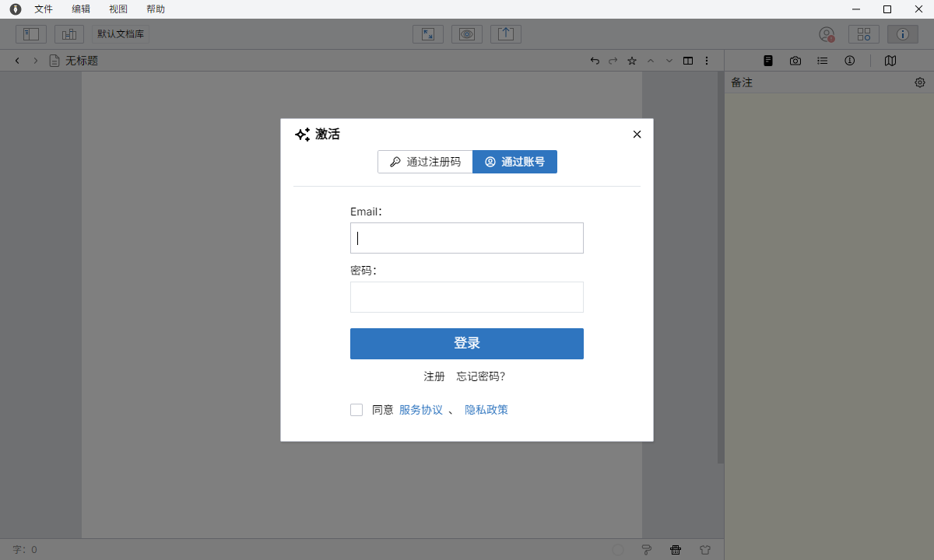934x560 pixels.
Task: Click the redo arrow icon
Action: pyautogui.click(x=613, y=61)
